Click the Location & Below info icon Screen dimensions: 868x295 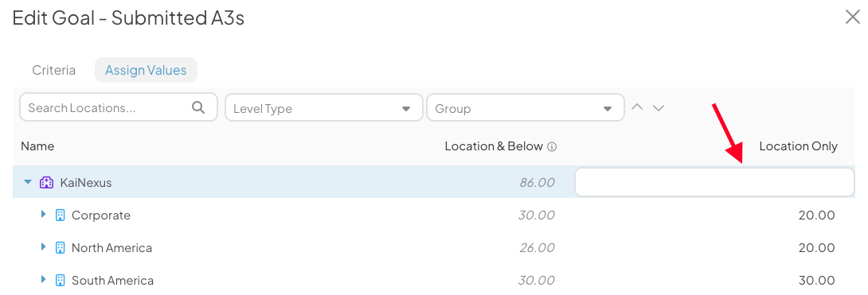[x=551, y=147]
